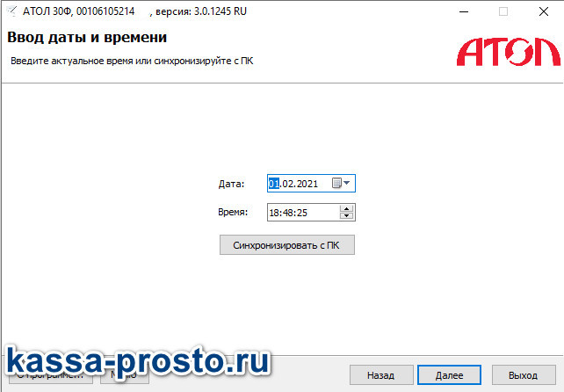Close the АТОЛ 30Ф window

pos(544,12)
